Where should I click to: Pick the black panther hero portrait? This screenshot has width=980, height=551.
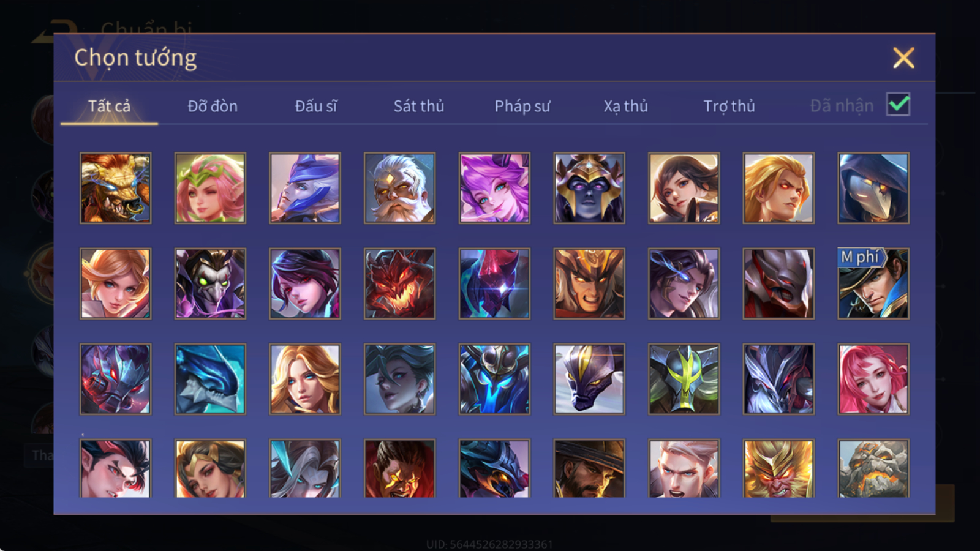(x=589, y=379)
